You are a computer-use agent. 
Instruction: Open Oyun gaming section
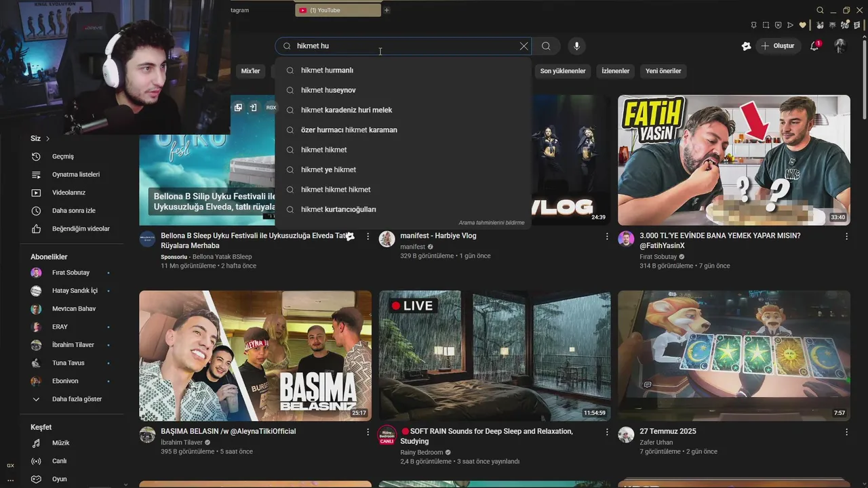[71, 479]
